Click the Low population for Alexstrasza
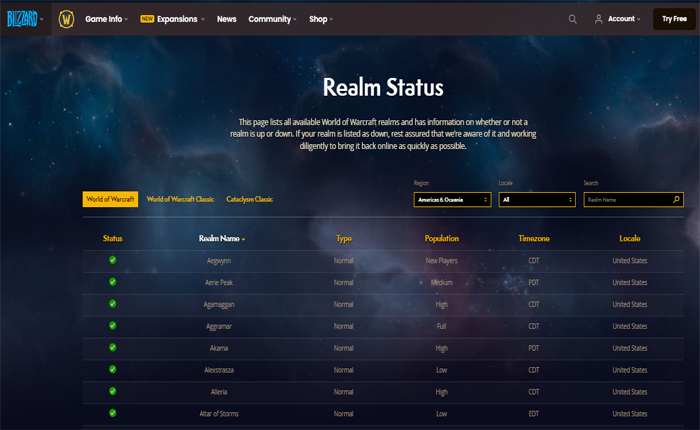Viewport: 700px width, 430px height. [442, 370]
